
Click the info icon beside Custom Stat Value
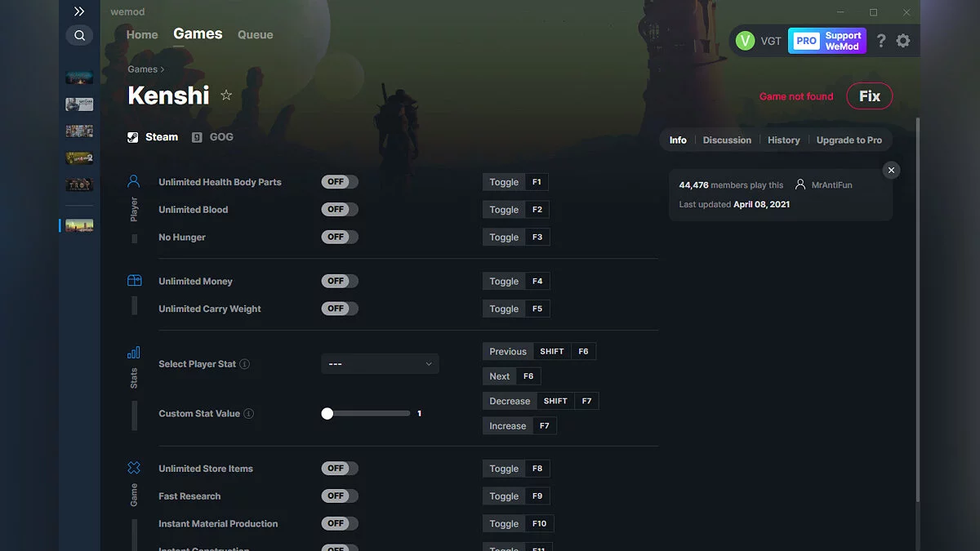click(x=249, y=414)
